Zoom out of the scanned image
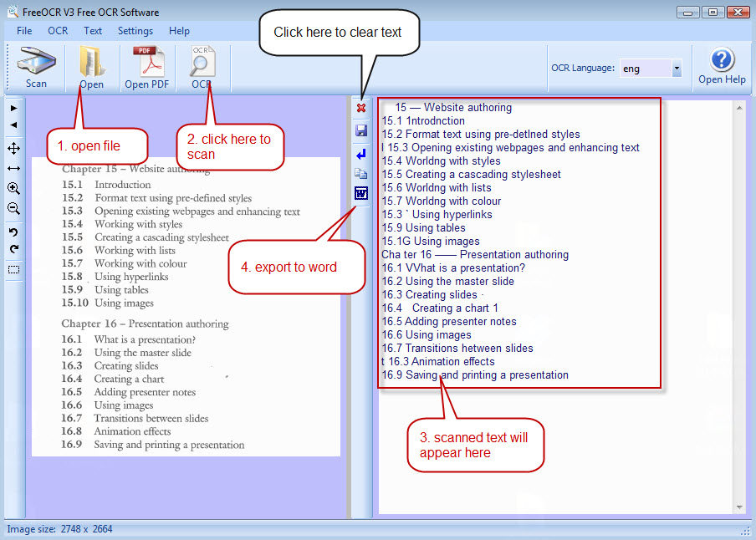The width and height of the screenshot is (756, 540). click(x=13, y=209)
